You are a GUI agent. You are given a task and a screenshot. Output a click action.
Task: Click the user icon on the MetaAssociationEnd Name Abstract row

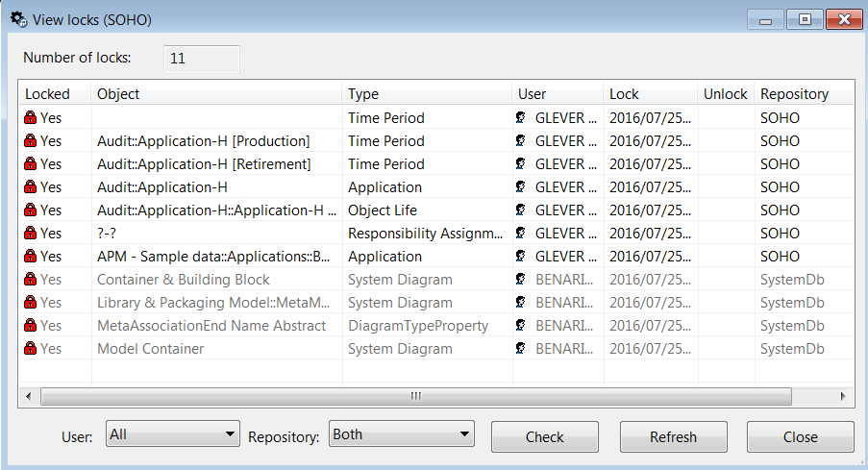(x=520, y=326)
